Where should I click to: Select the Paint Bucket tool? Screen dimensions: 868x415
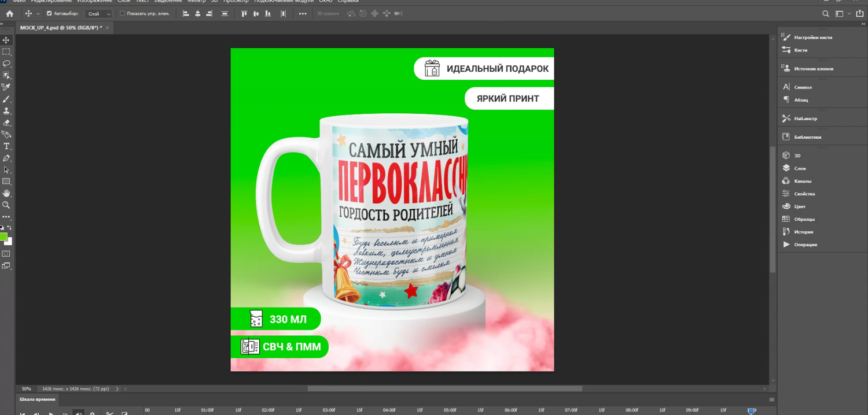tap(6, 134)
